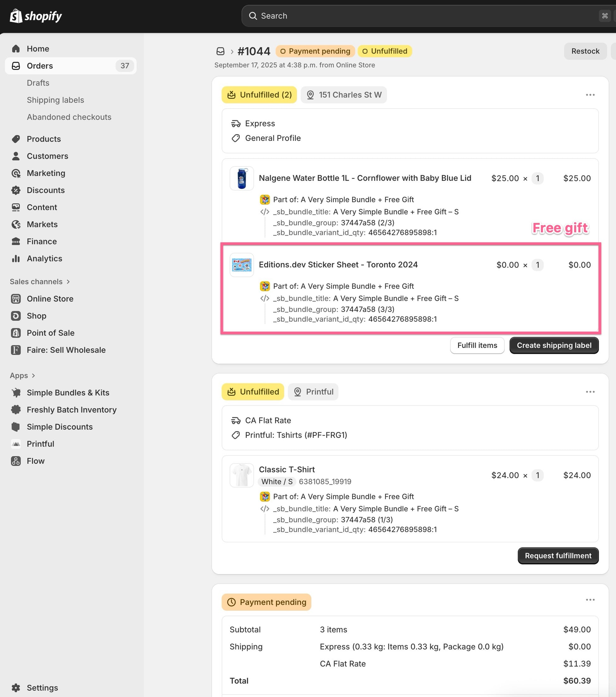The image size is (616, 697).
Task: Click the Shopify logo in the header
Action: pos(35,16)
